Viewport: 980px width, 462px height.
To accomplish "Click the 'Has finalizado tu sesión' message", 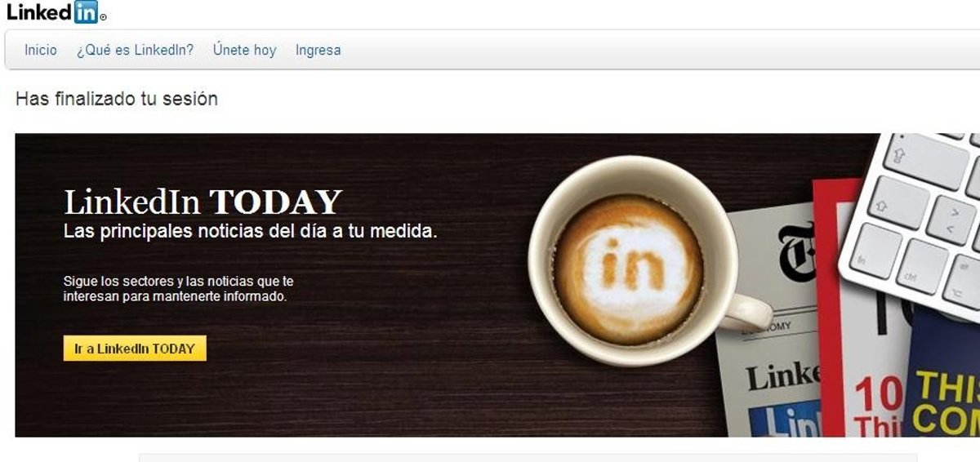I will pyautogui.click(x=117, y=100).
